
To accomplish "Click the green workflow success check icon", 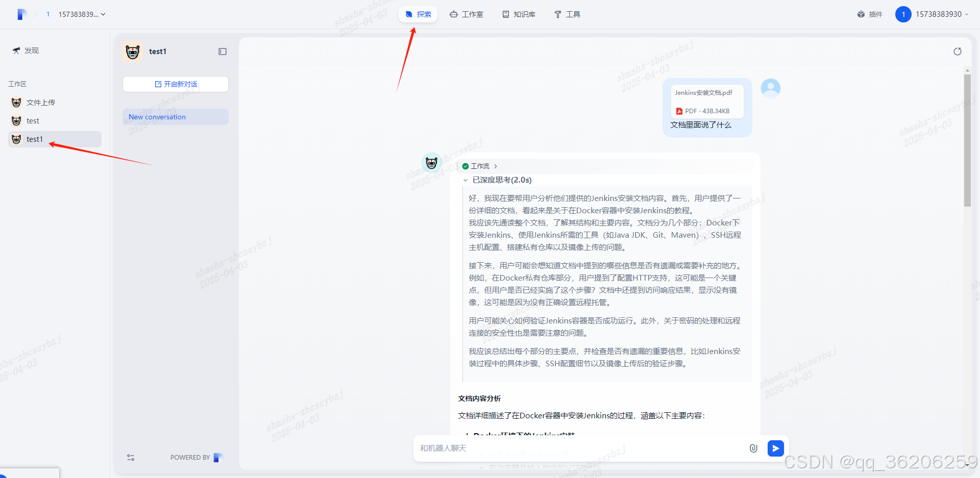I will (465, 166).
